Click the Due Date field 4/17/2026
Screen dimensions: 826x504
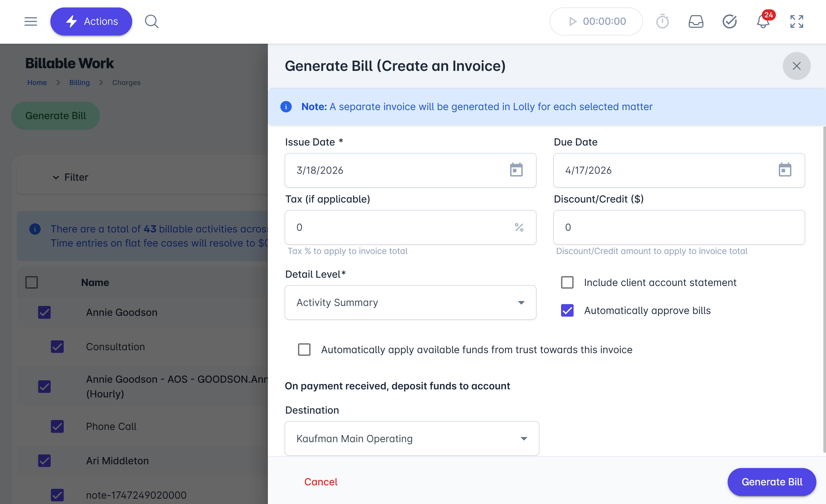pyautogui.click(x=679, y=170)
